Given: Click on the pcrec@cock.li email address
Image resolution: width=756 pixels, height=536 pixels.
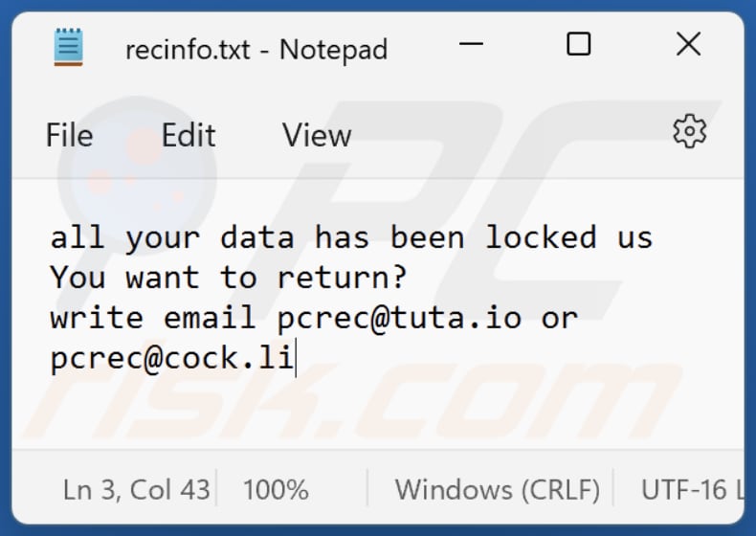Looking at the screenshot, I should pos(171,359).
